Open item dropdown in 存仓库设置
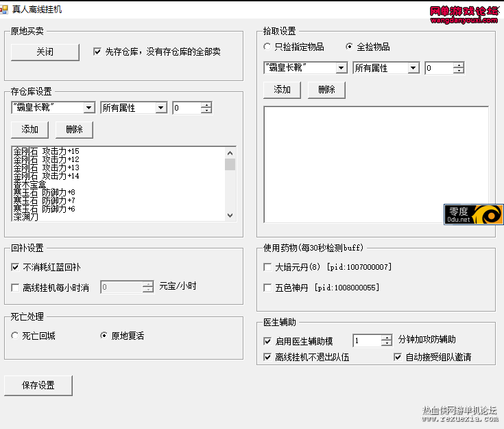Screen dimensions: 504x429 (89, 108)
